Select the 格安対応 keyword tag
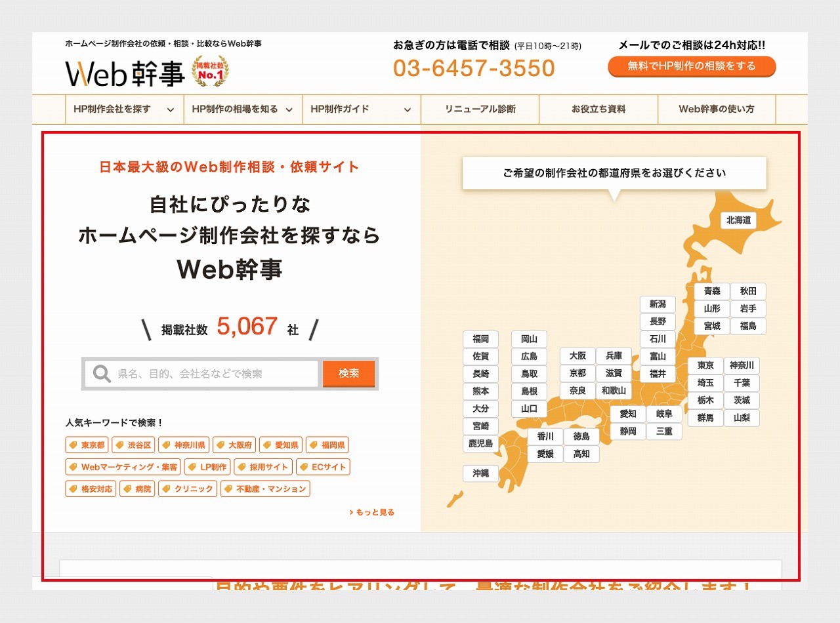The height and width of the screenshot is (623, 840). point(91,489)
